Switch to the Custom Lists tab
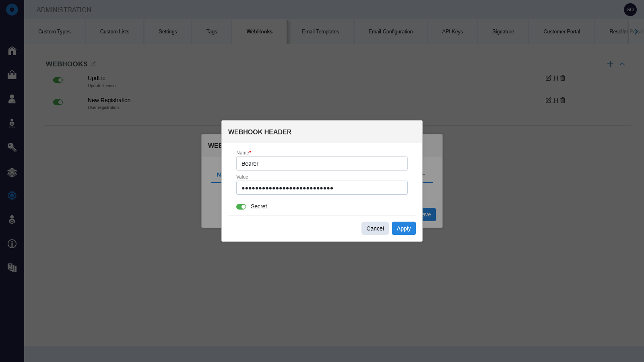Image resolution: width=644 pixels, height=362 pixels. tap(115, 31)
